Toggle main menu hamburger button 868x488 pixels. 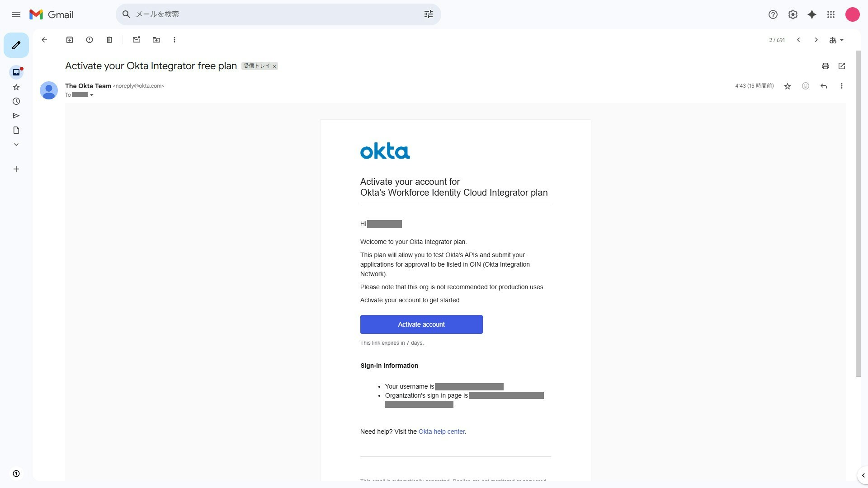16,14
